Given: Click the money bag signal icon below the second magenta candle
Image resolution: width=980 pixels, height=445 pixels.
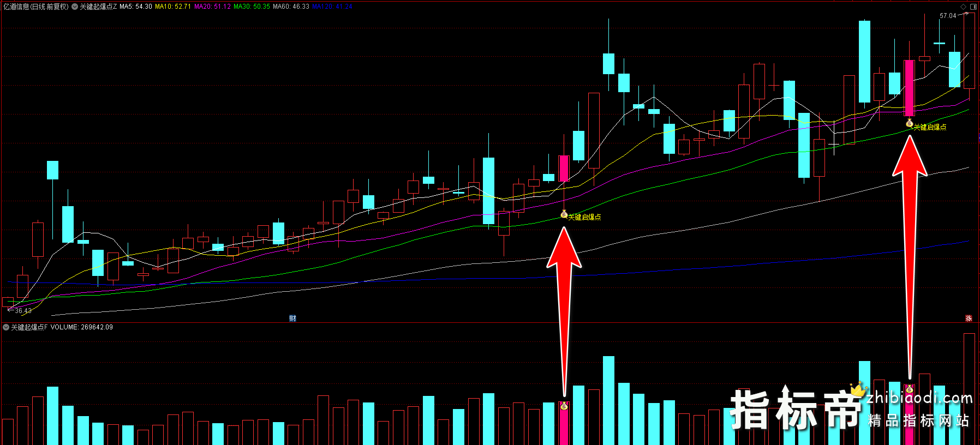Looking at the screenshot, I should pyautogui.click(x=909, y=124).
